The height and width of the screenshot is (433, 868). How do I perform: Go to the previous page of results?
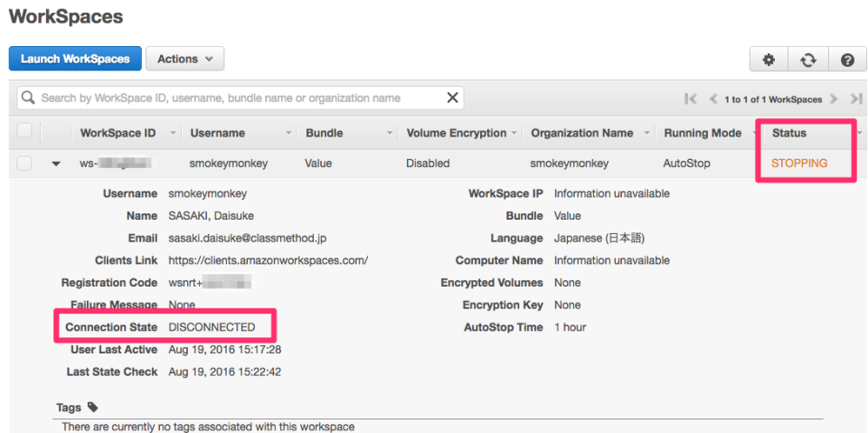click(x=713, y=99)
